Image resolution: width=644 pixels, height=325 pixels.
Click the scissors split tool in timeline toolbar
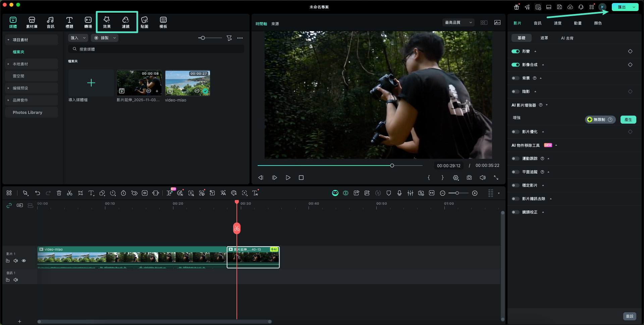coord(69,193)
